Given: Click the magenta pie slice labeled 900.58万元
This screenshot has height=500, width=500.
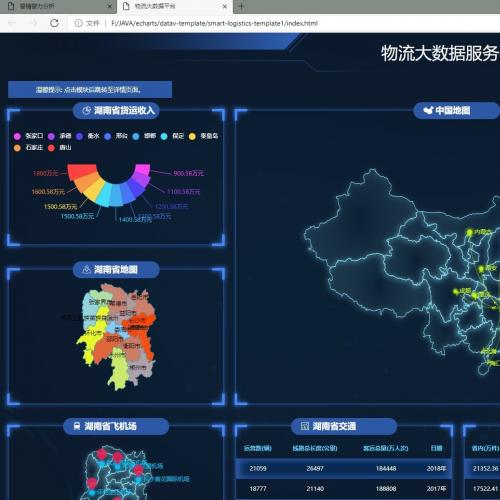Looking at the screenshot, I should (x=143, y=169).
